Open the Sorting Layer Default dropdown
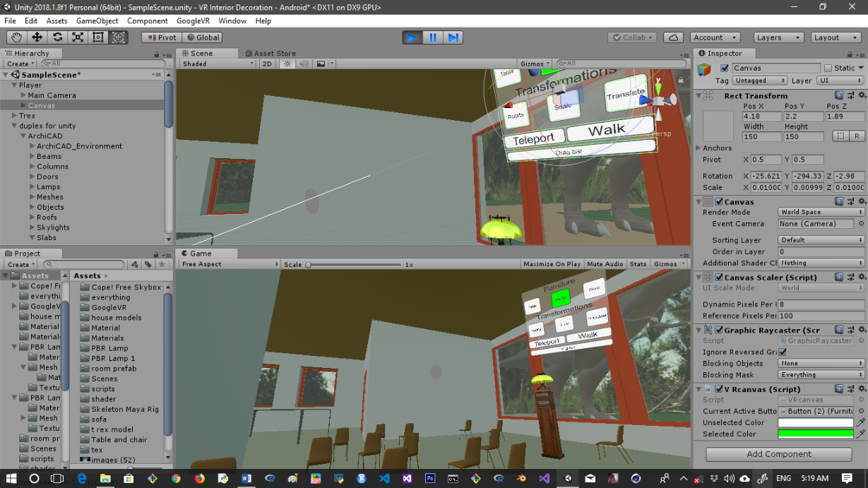The width and height of the screenshot is (868, 488). 821,240
